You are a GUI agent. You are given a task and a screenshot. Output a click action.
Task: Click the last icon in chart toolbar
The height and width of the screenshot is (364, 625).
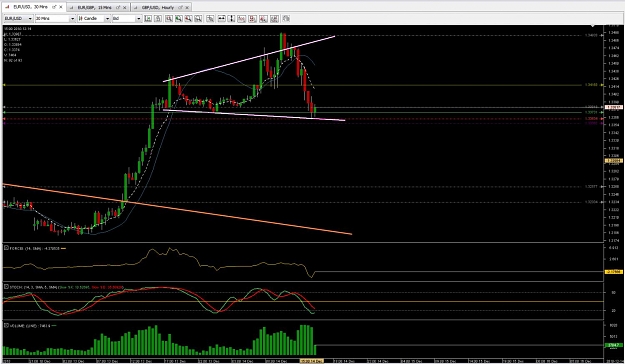click(x=286, y=18)
